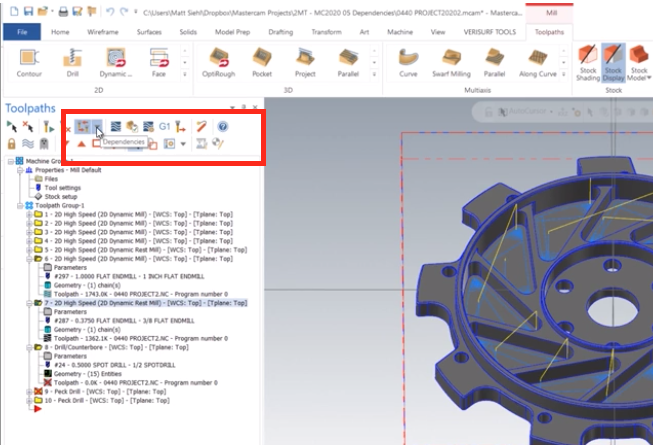
Task: Save the file from quick access toolbar
Action: [x=28, y=11]
